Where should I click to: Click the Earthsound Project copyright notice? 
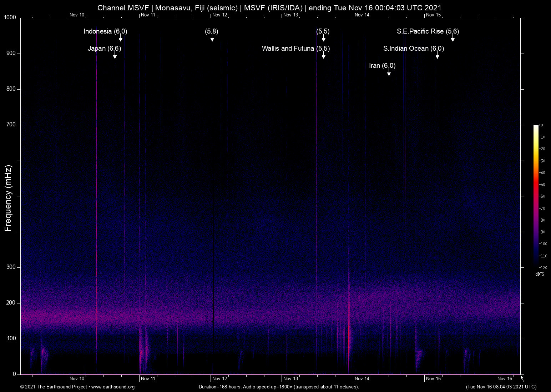coord(54,387)
